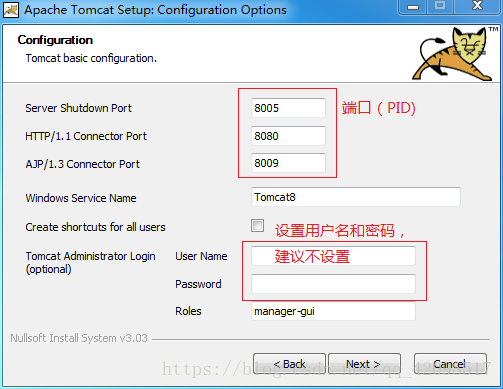Click the Configuration heading

pyautogui.click(x=55, y=40)
